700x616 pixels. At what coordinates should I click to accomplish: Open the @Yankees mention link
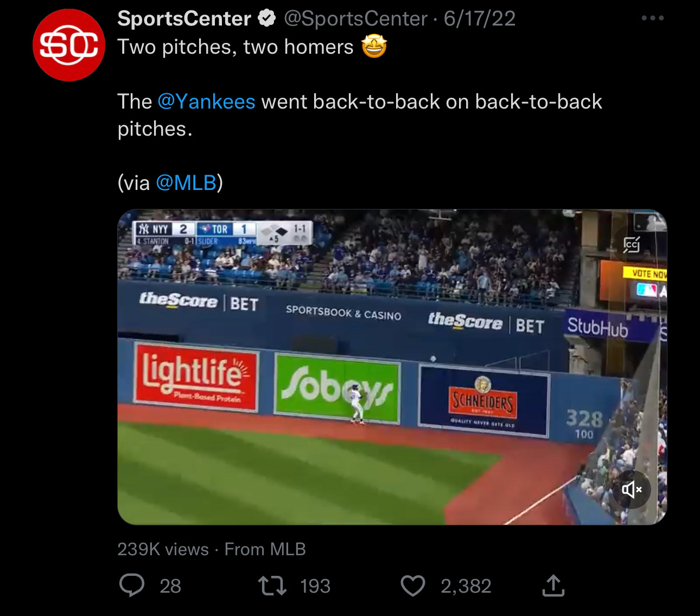pos(206,101)
